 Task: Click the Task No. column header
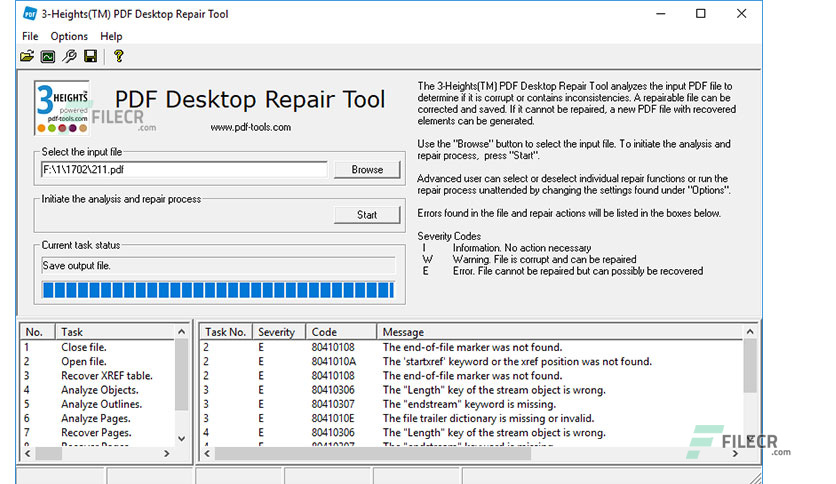[x=226, y=332]
